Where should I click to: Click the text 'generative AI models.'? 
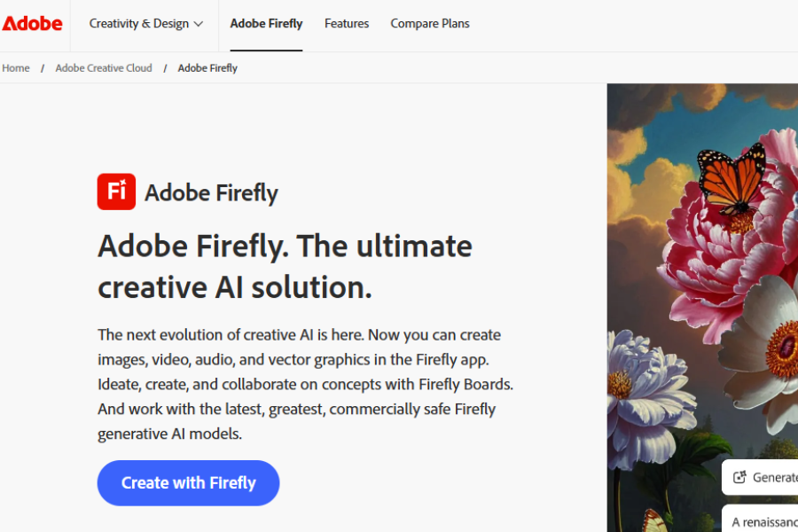[170, 434]
